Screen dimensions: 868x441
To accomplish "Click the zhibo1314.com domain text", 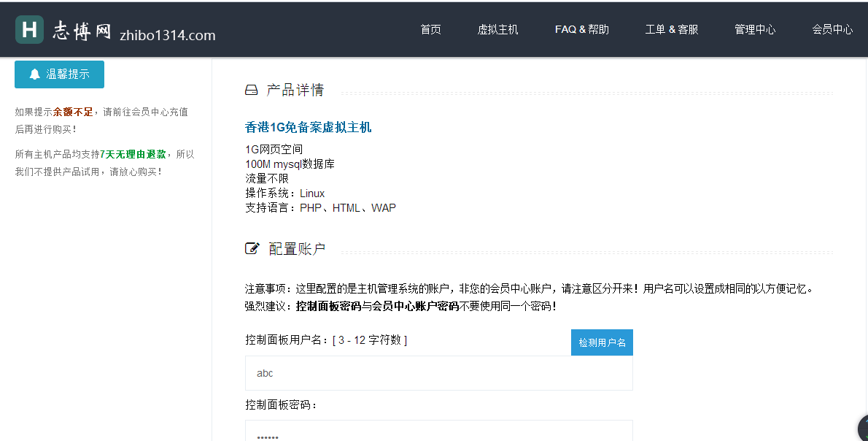I will coord(168,35).
